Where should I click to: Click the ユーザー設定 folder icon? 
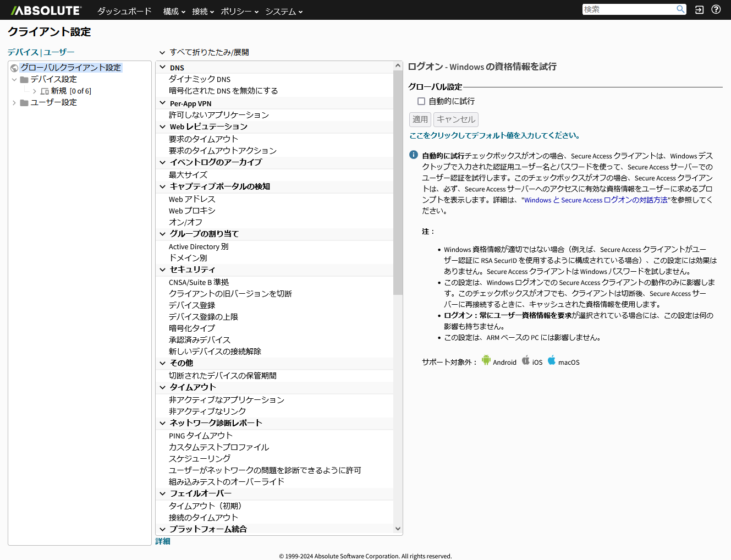click(x=24, y=103)
